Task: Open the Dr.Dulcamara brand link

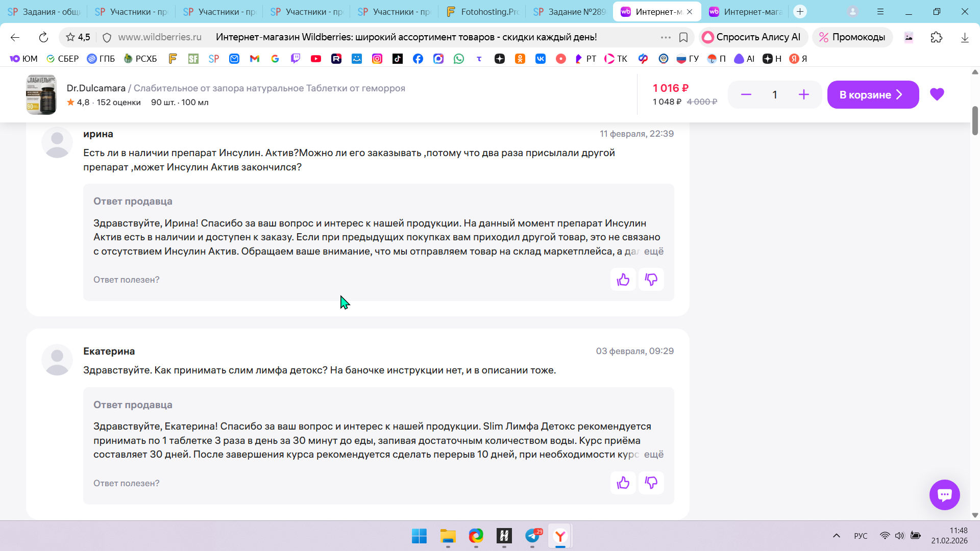Action: [x=96, y=88]
